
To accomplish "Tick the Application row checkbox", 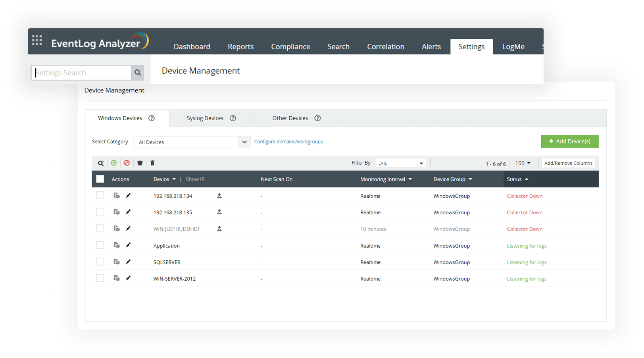I will 100,245.
